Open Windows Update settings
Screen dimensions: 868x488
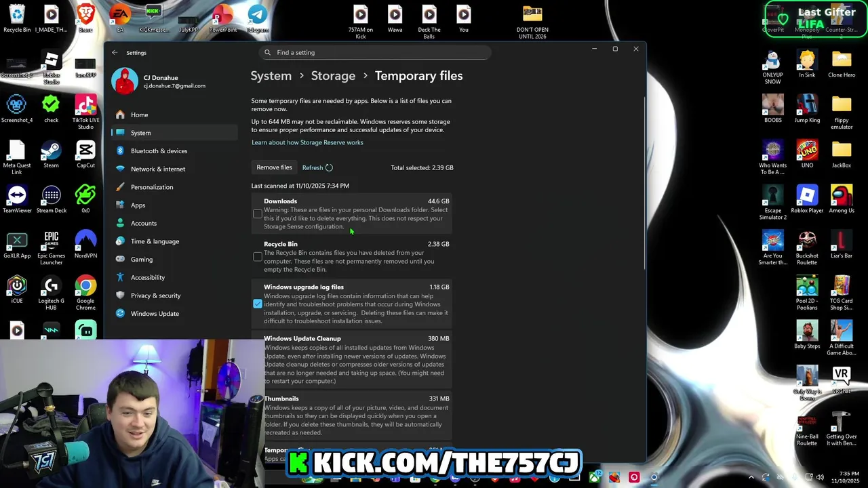click(x=174, y=314)
